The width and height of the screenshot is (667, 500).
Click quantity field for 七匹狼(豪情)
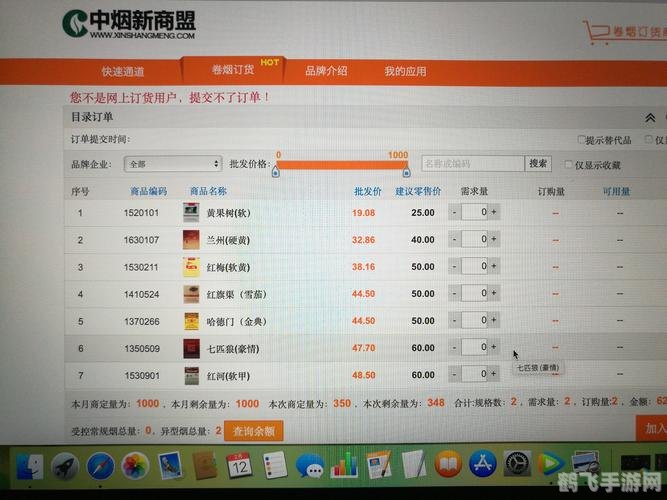(x=474, y=347)
